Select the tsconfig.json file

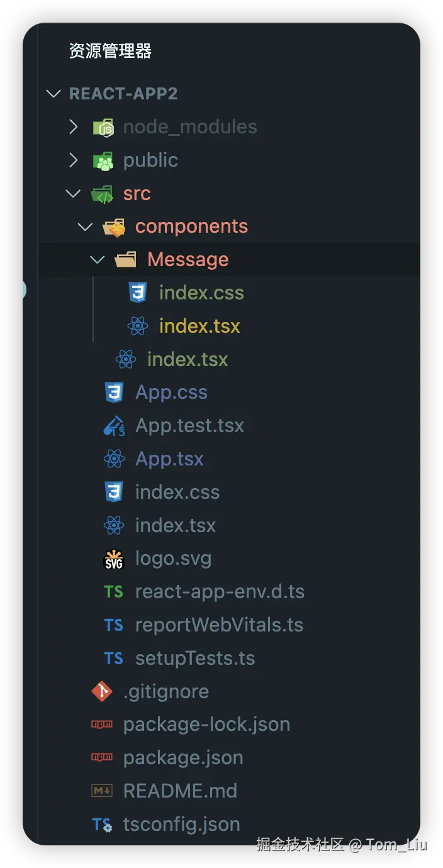182,824
